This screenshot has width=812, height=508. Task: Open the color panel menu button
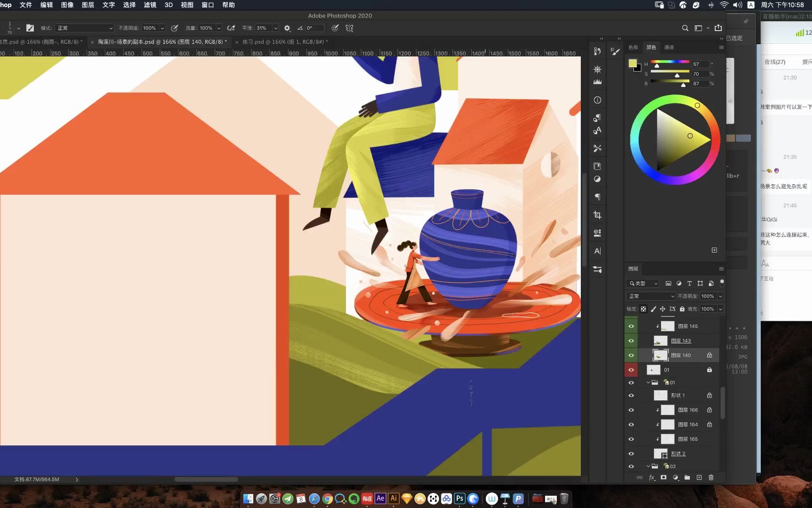(x=721, y=48)
